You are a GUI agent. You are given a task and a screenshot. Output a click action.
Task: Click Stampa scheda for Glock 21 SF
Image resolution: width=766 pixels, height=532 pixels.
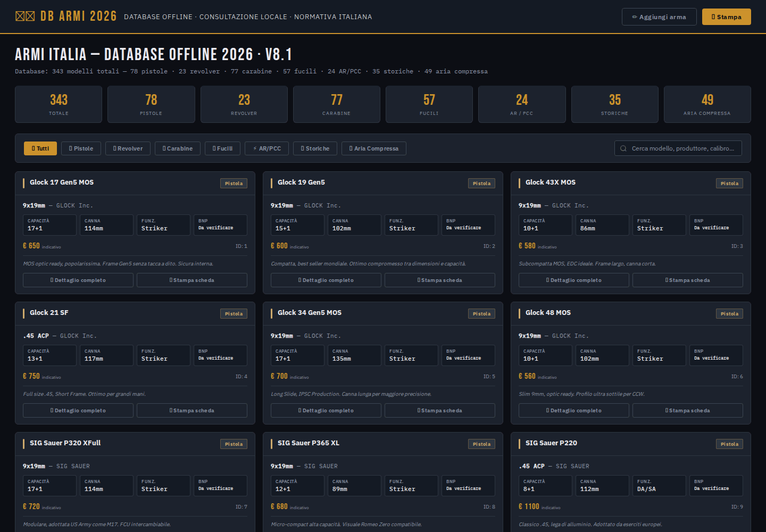(x=192, y=410)
